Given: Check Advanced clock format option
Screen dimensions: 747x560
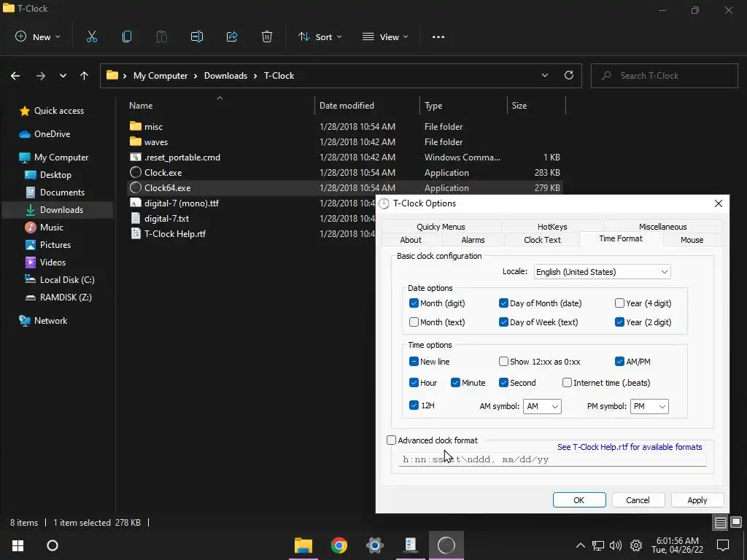Looking at the screenshot, I should click(x=391, y=440).
